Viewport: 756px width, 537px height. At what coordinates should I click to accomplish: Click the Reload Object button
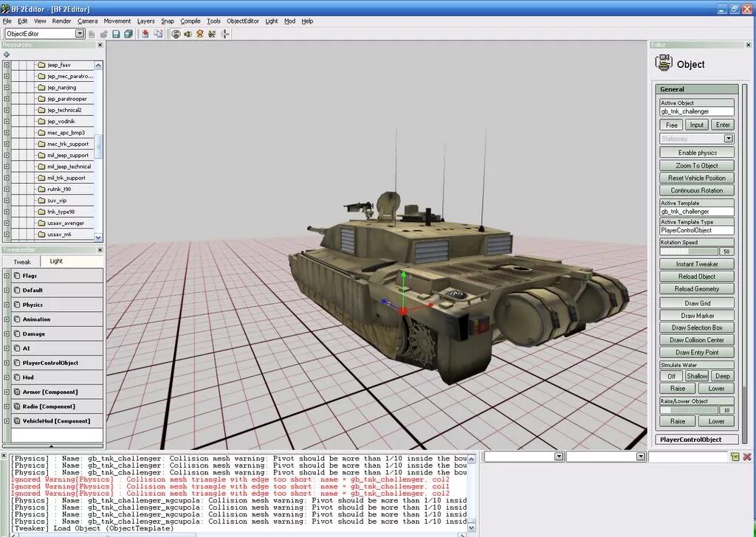(x=697, y=277)
